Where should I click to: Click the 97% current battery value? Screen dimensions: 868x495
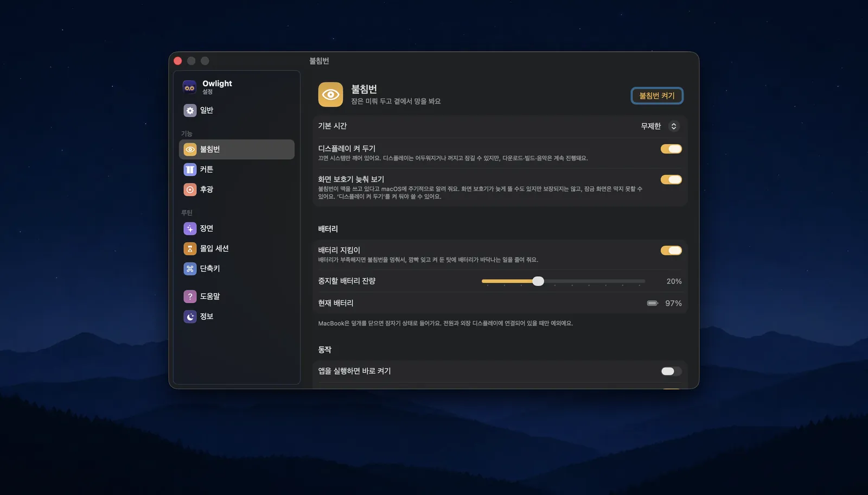click(673, 303)
